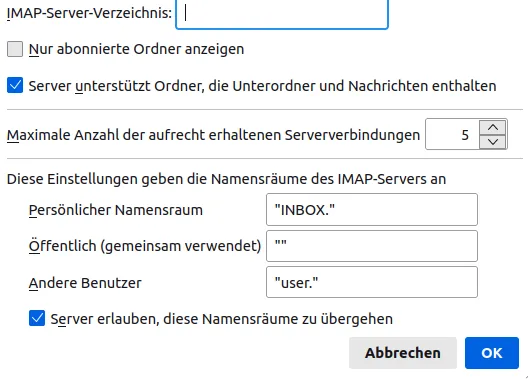Image resolution: width=528 pixels, height=379 pixels.
Task: Focus the IMAP-Server-Verzeichnis text field
Action: (x=282, y=13)
